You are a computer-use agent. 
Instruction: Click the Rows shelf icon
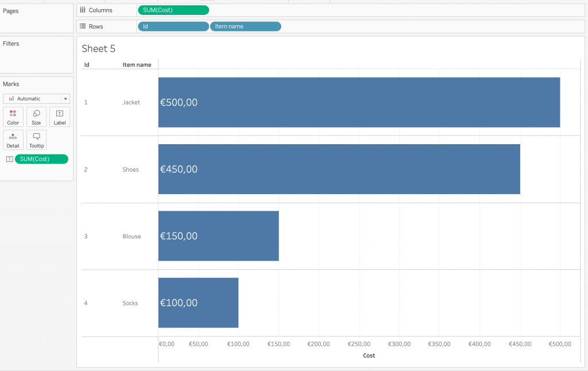coord(83,26)
